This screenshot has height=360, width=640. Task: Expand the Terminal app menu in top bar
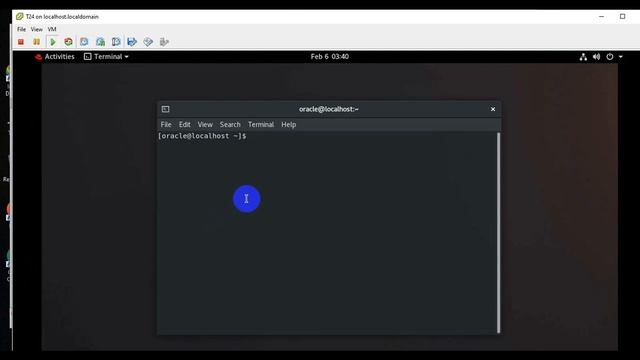pos(106,57)
